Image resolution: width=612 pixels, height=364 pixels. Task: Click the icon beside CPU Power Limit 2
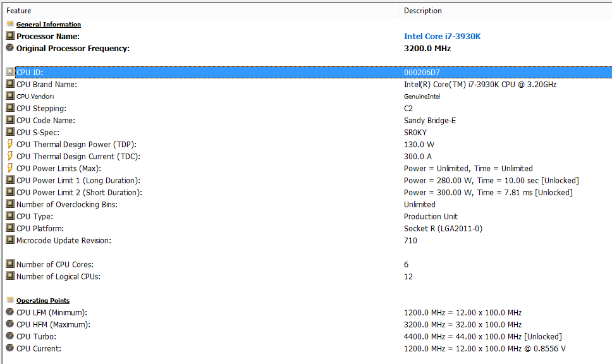click(x=10, y=192)
